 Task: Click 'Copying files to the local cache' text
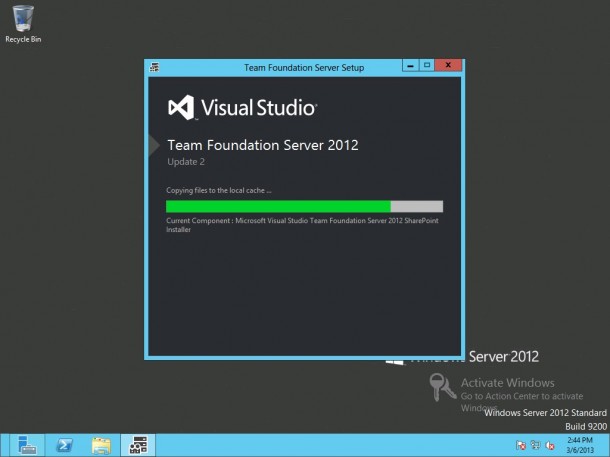tap(219, 190)
